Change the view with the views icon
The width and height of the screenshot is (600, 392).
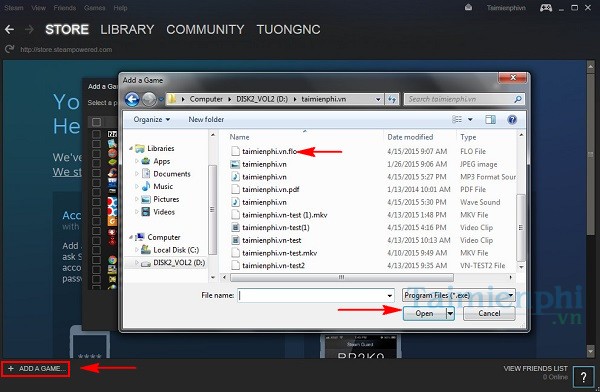[x=457, y=119]
